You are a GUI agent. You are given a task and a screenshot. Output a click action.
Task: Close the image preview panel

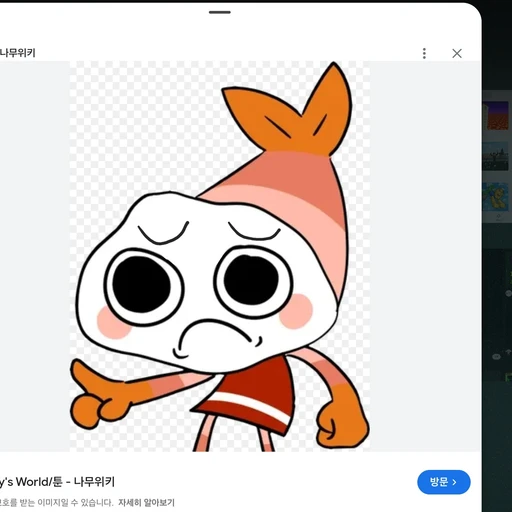[457, 53]
